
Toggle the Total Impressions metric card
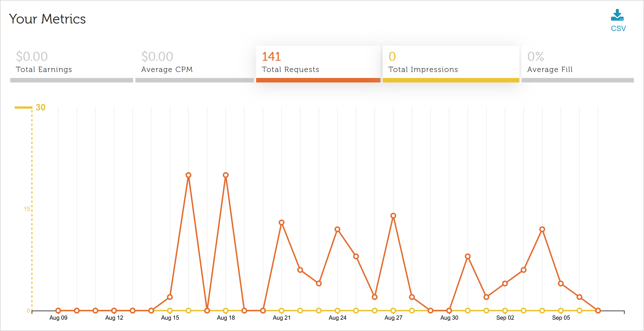(451, 64)
